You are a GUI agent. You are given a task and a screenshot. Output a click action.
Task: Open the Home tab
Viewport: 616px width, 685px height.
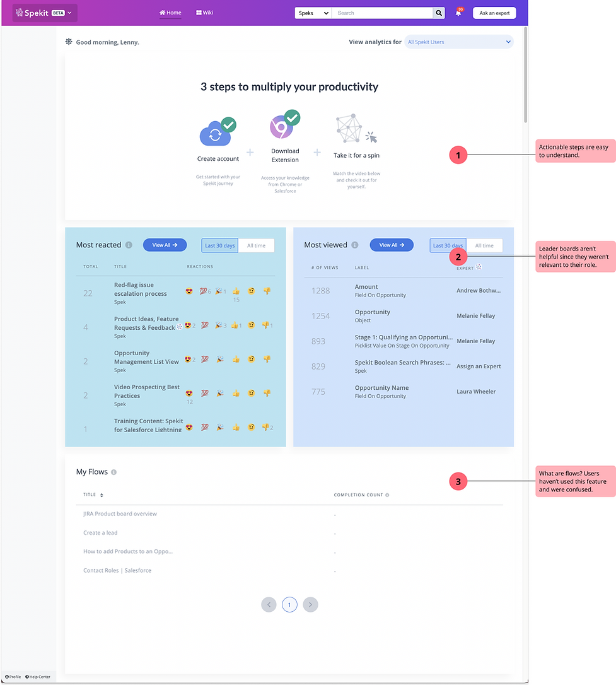tap(170, 13)
